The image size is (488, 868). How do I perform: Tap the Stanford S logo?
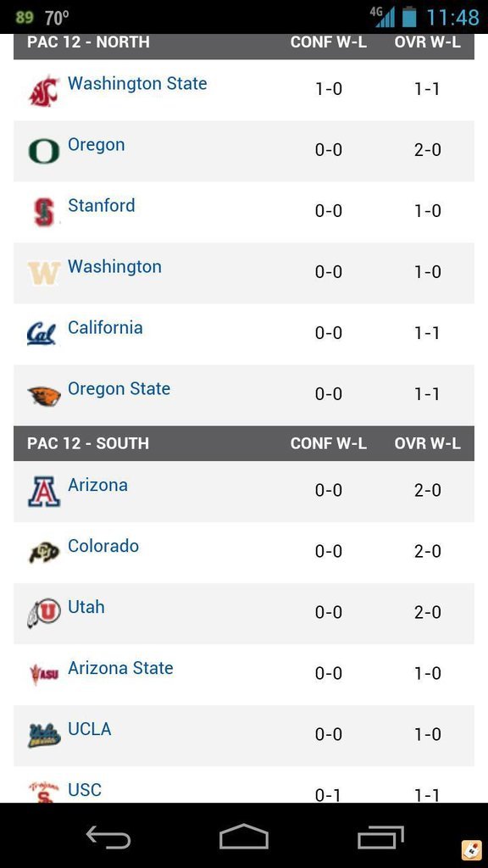point(44,212)
